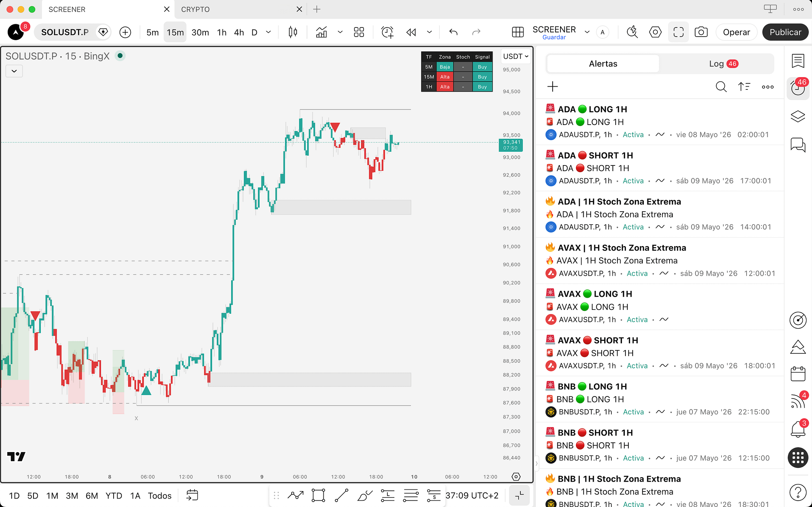The image size is (812, 507).
Task: Open the new tab plus button
Action: pyautogui.click(x=317, y=10)
